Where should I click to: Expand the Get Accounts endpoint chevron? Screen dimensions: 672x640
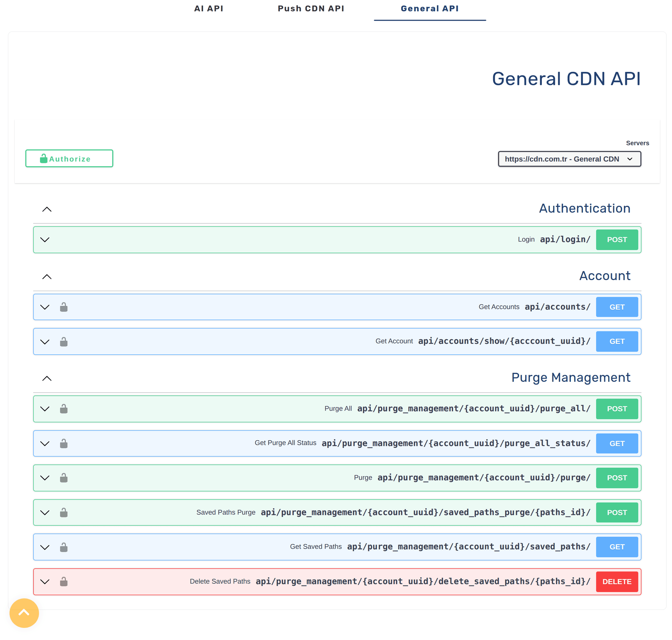[x=45, y=307]
